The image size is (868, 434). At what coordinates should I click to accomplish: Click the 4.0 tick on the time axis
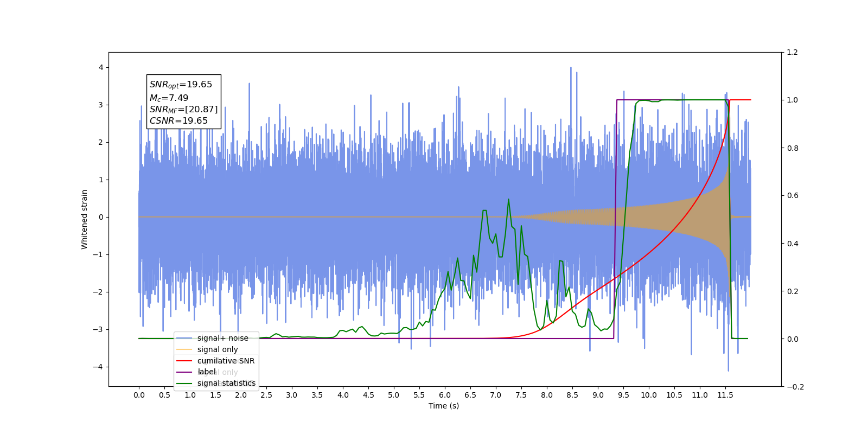click(x=343, y=395)
